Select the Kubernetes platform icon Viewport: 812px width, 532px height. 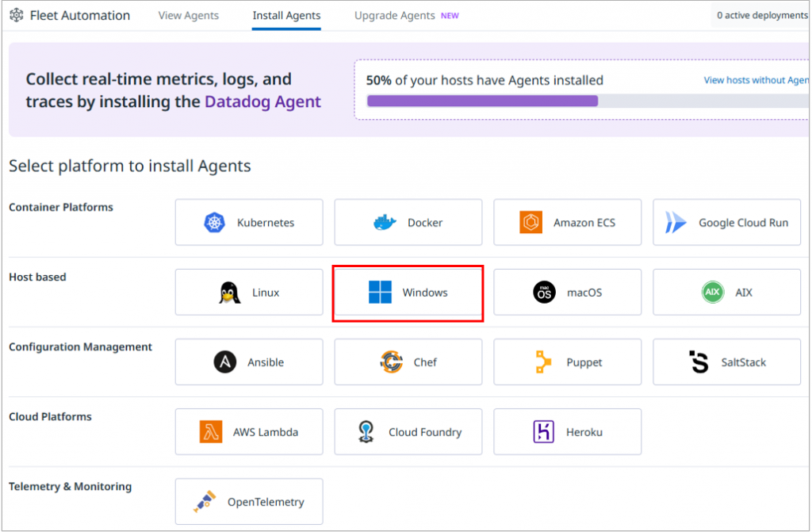[x=213, y=222]
